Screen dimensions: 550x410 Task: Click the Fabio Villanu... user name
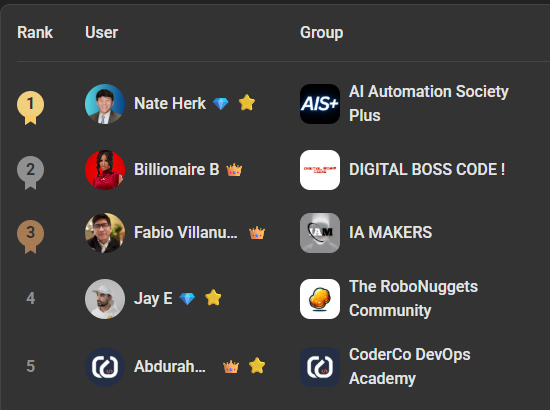point(186,233)
